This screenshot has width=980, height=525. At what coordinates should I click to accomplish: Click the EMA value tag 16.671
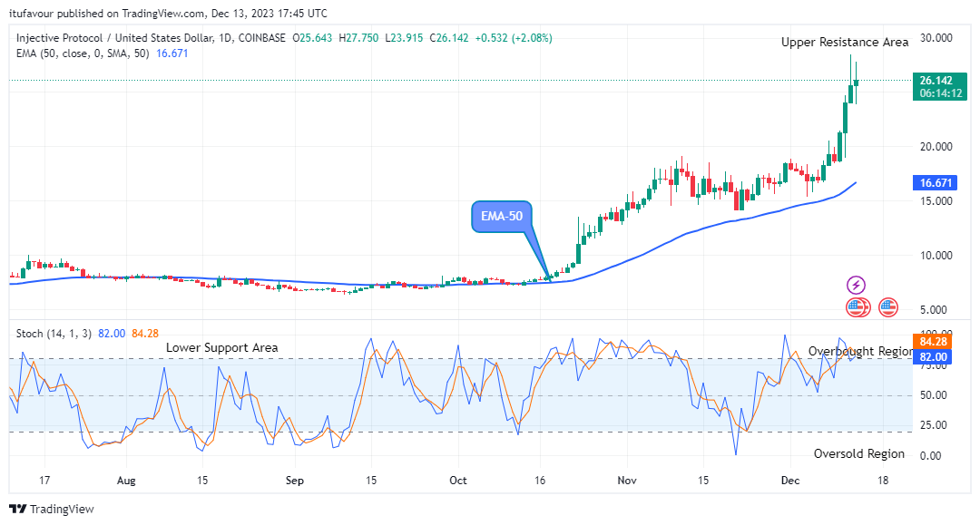935,183
